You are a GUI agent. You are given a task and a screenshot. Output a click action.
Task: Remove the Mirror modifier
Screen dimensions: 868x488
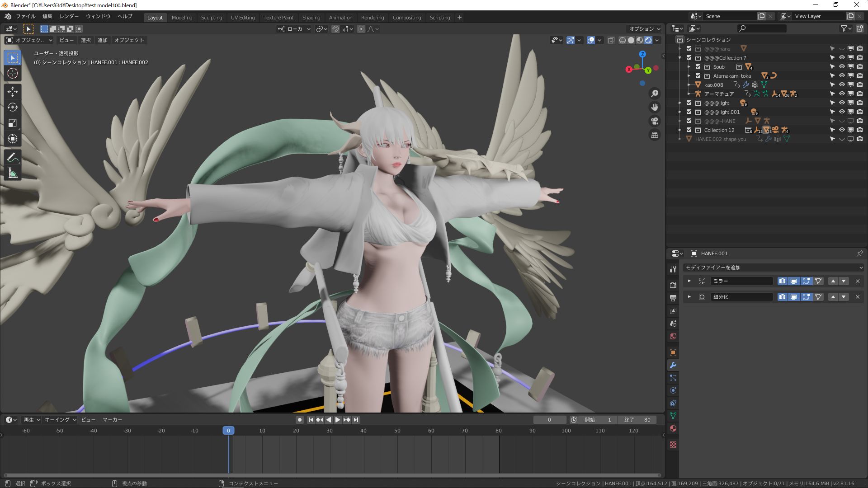point(858,281)
